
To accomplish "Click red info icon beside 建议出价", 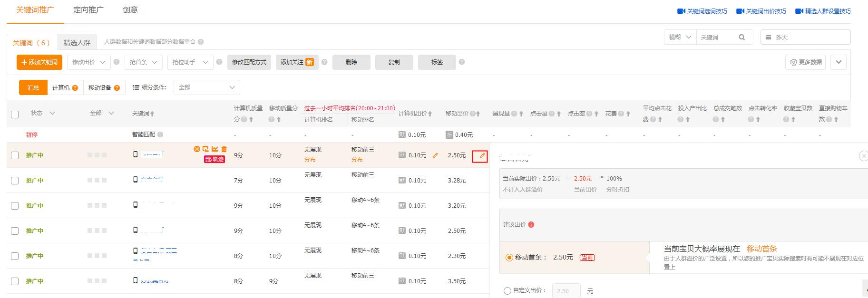I will pos(531,224).
